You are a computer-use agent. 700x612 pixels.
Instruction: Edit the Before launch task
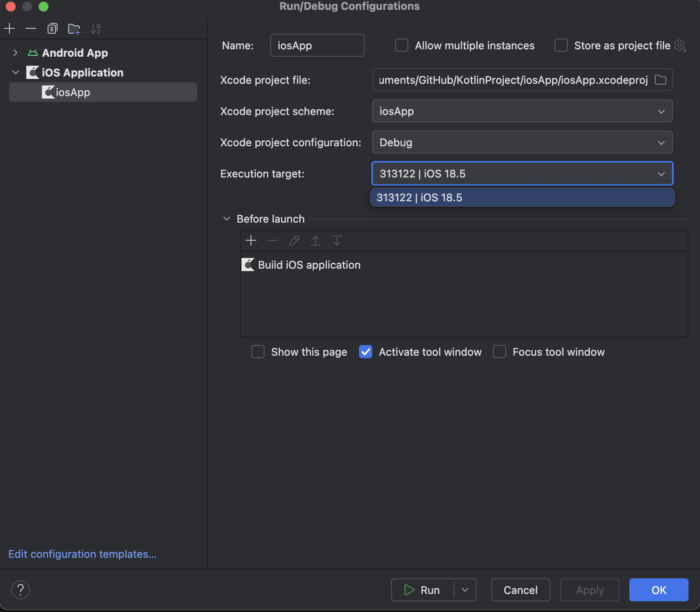pos(294,240)
